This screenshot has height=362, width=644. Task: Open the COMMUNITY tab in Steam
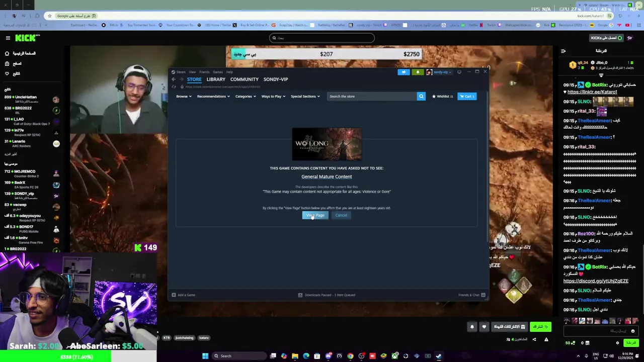(245, 79)
